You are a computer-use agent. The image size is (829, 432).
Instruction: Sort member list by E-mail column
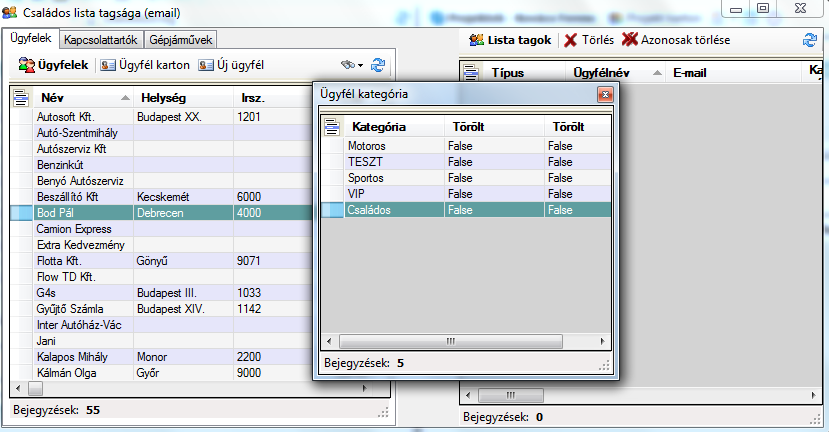click(734, 73)
